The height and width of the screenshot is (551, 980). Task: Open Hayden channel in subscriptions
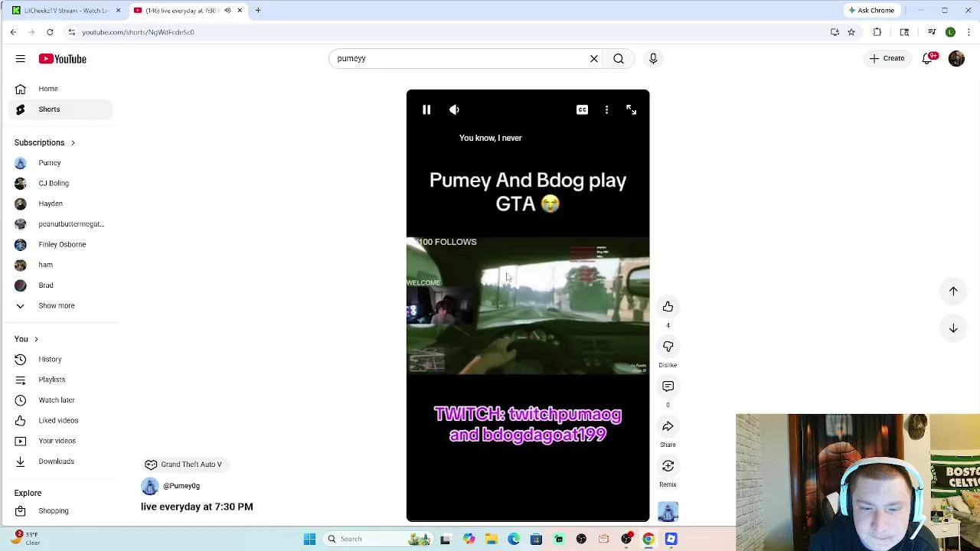pyautogui.click(x=61, y=204)
